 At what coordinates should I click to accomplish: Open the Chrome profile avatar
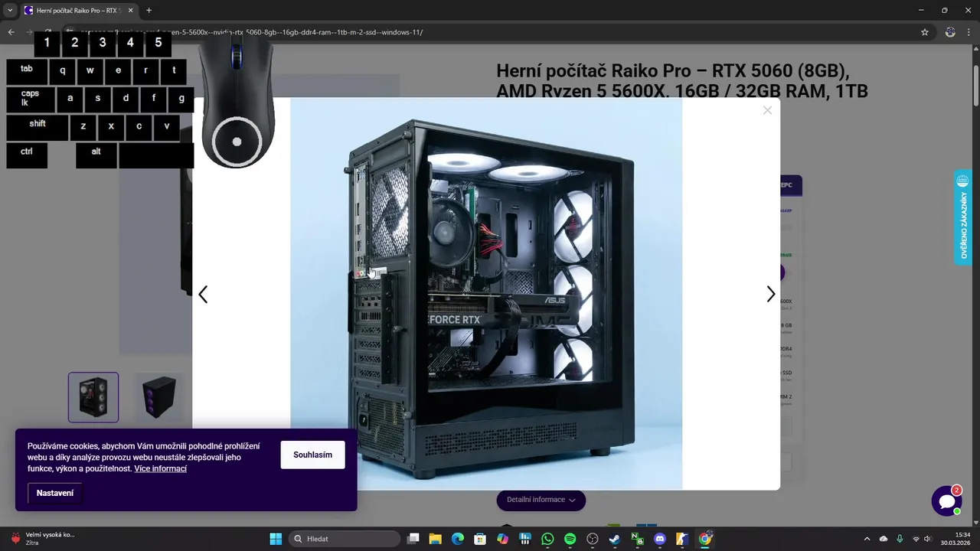[950, 32]
